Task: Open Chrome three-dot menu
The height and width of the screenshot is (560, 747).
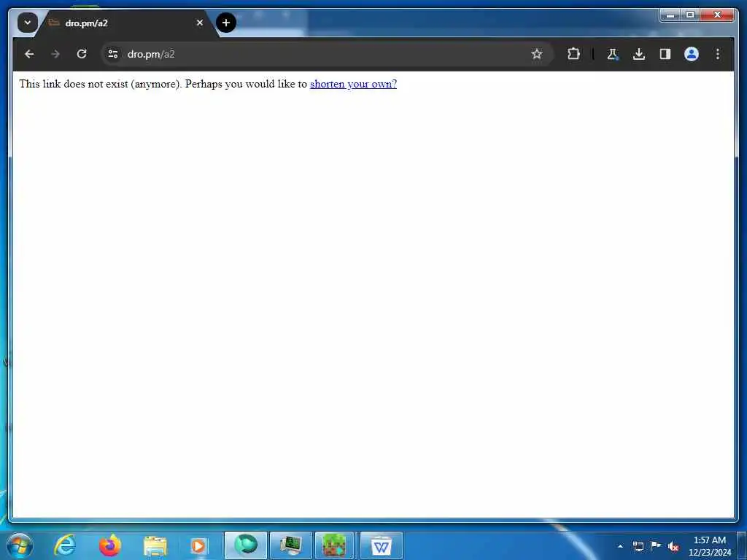Action: tap(718, 54)
